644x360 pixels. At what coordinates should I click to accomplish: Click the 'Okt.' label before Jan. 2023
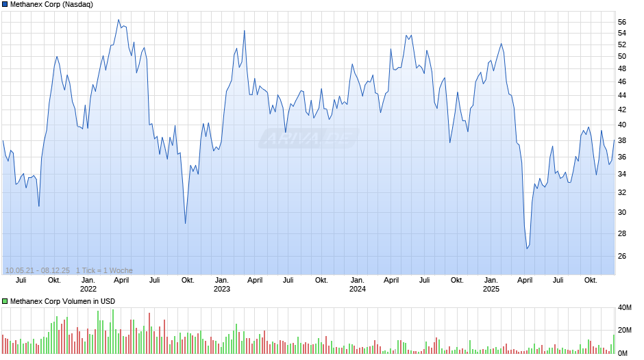coord(188,281)
